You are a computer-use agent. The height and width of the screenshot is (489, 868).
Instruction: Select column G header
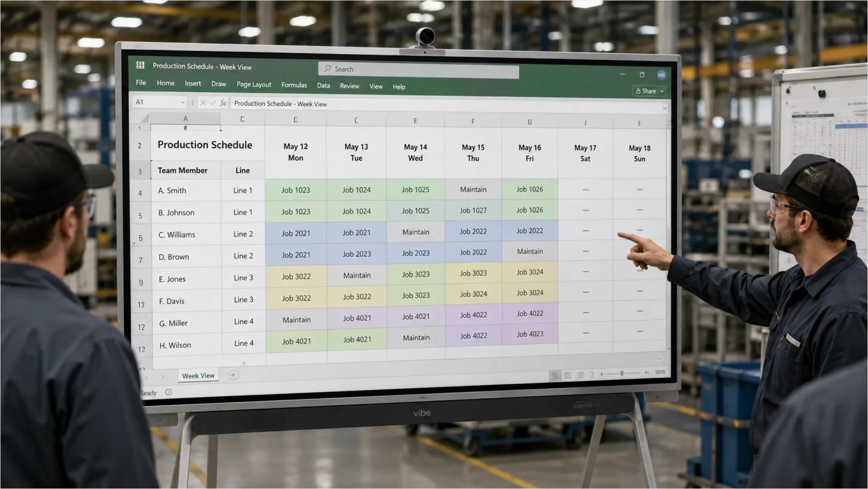click(529, 122)
